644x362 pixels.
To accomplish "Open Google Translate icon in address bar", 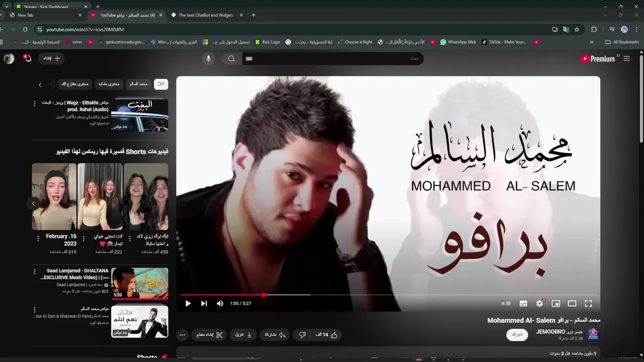I will click(566, 30).
